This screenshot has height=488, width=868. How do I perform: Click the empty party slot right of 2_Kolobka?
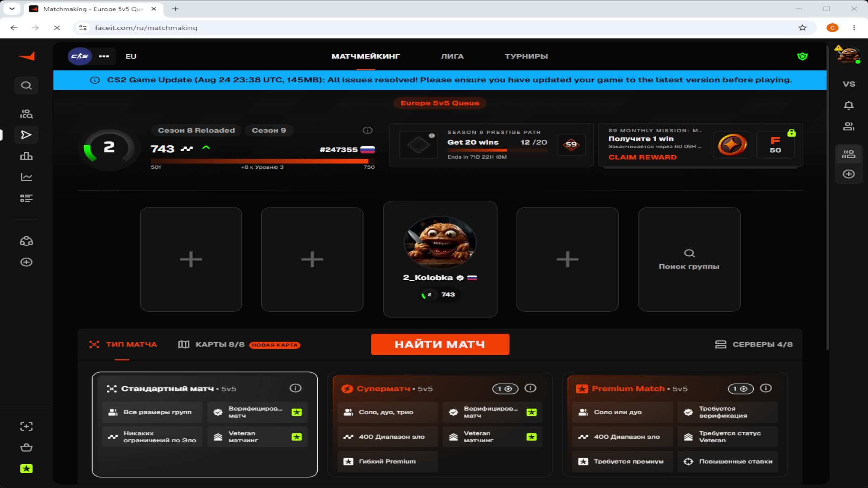click(x=568, y=259)
